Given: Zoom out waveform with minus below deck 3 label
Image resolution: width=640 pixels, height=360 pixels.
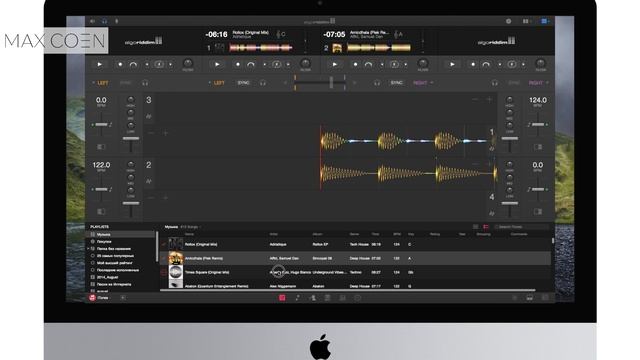Looking at the screenshot, I should coord(151,133).
